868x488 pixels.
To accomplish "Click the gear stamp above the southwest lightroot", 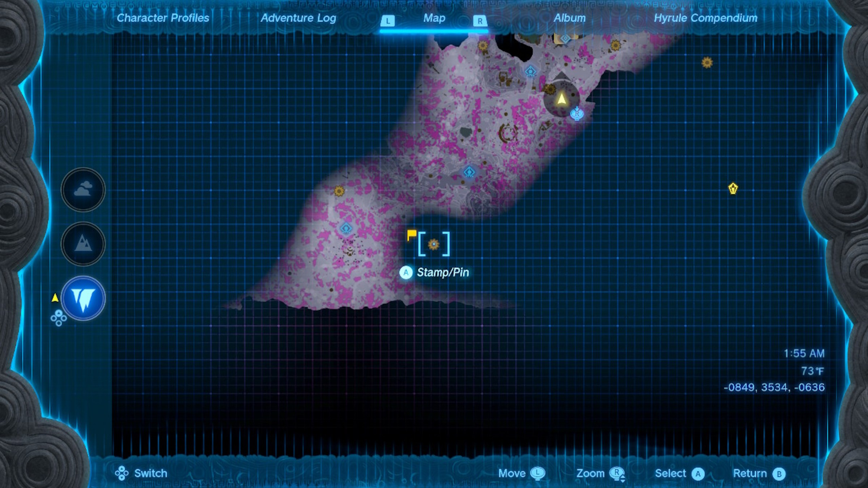I will [339, 191].
